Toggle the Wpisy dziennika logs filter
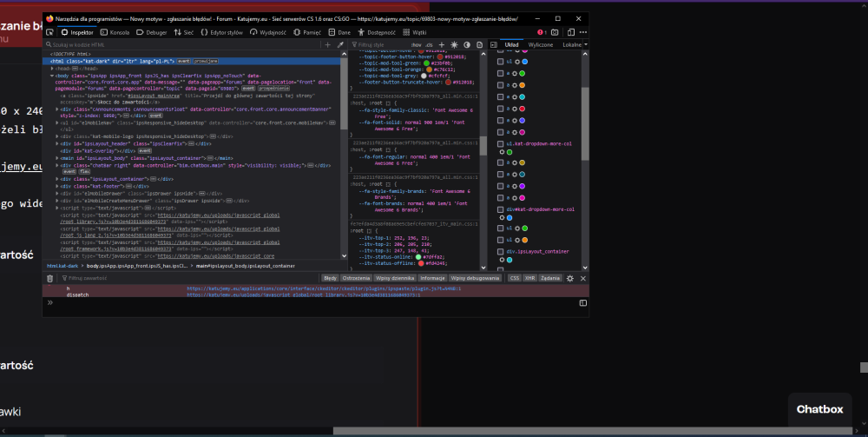868x437 pixels. pyautogui.click(x=395, y=278)
